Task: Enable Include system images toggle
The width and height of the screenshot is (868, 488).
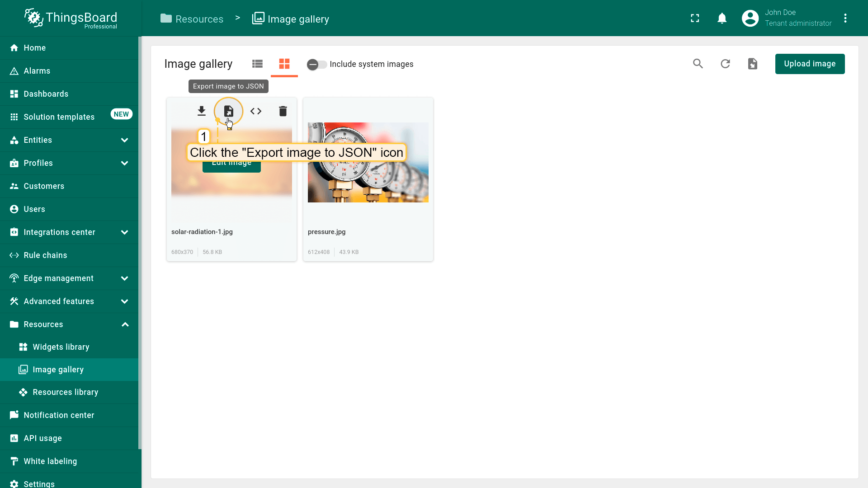Action: pyautogui.click(x=316, y=64)
